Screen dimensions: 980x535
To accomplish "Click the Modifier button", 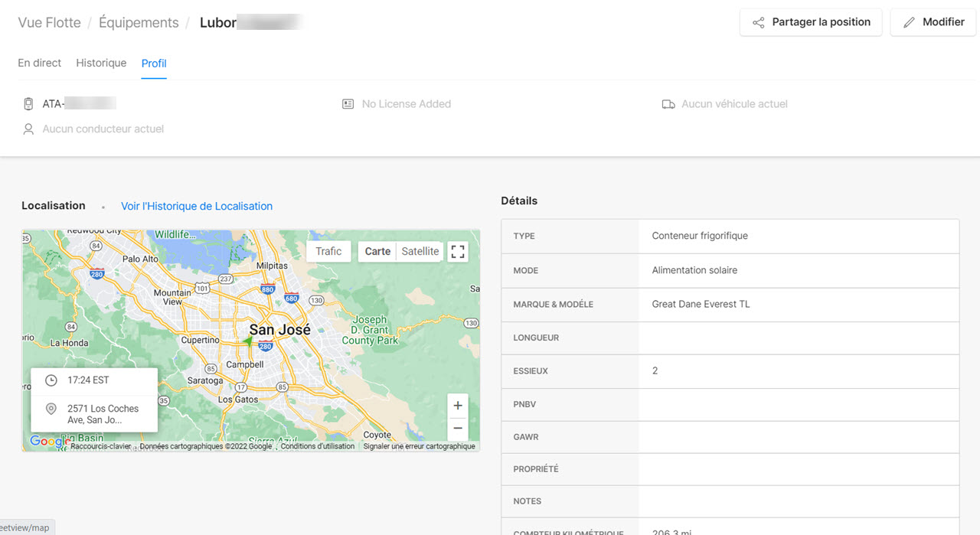I will tap(933, 22).
